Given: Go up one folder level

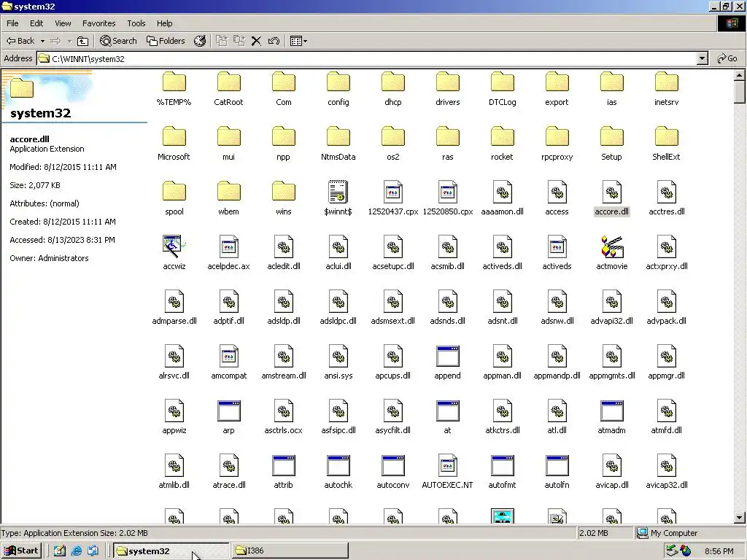Looking at the screenshot, I should (x=83, y=41).
